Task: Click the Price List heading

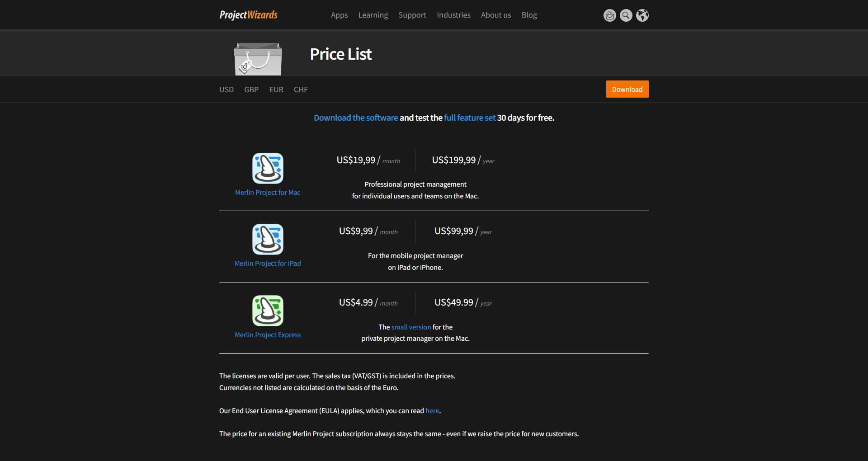Action: [x=341, y=54]
